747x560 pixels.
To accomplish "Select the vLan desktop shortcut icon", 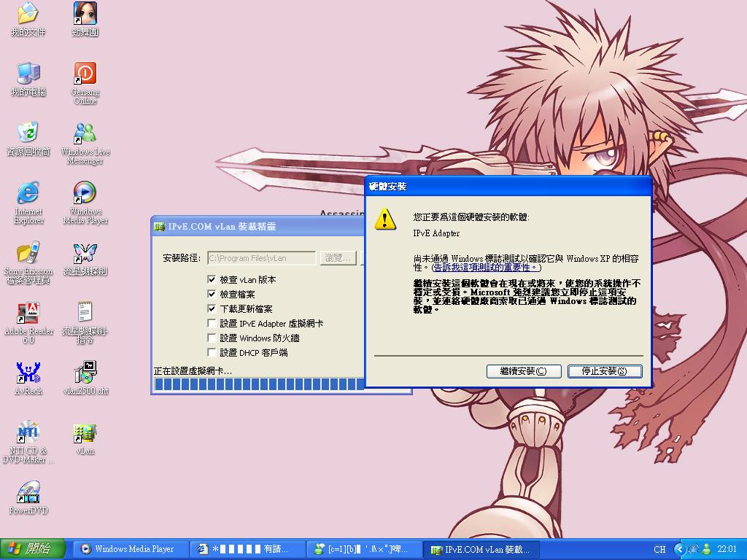I will point(85,433).
